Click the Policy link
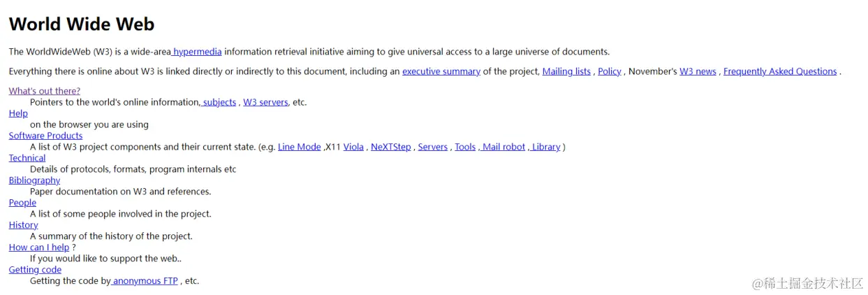 pos(610,71)
